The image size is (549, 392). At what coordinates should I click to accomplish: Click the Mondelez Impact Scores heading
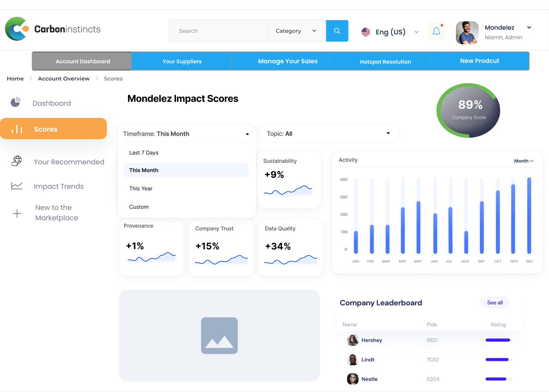(x=183, y=99)
